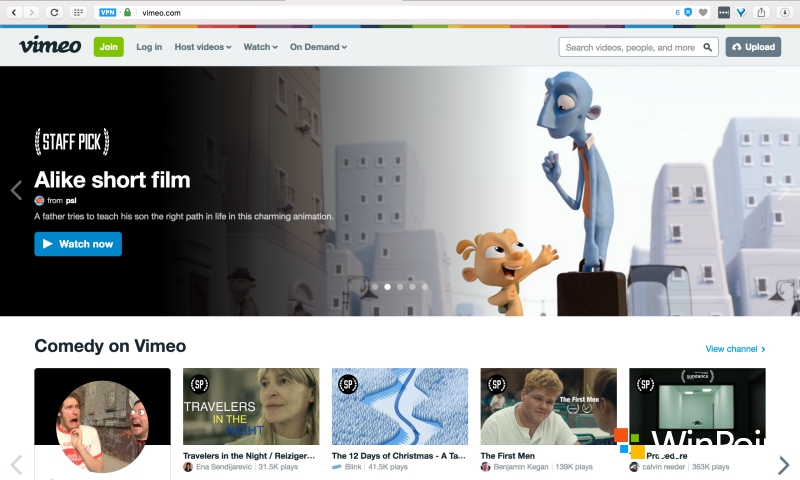The height and width of the screenshot is (480, 800).
Task: Open the dark extension icon with dots
Action: coord(723,12)
